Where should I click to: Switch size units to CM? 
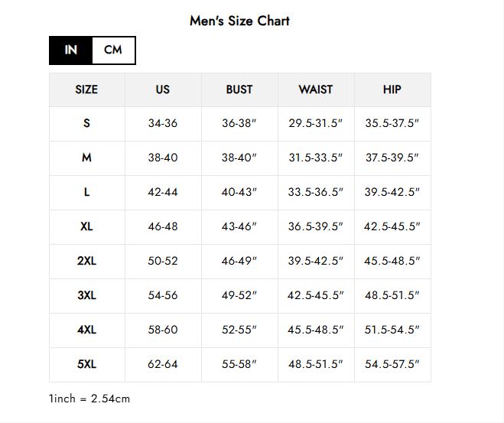point(113,50)
